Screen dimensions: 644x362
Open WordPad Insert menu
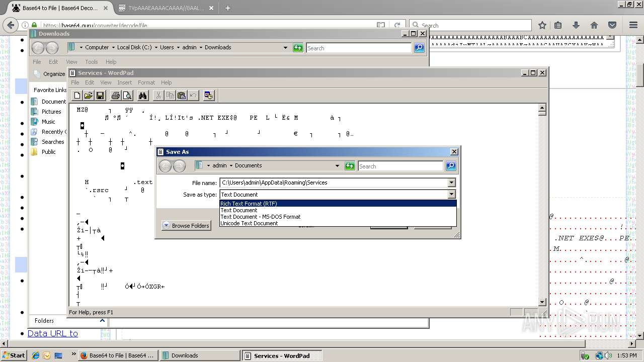pos(124,82)
